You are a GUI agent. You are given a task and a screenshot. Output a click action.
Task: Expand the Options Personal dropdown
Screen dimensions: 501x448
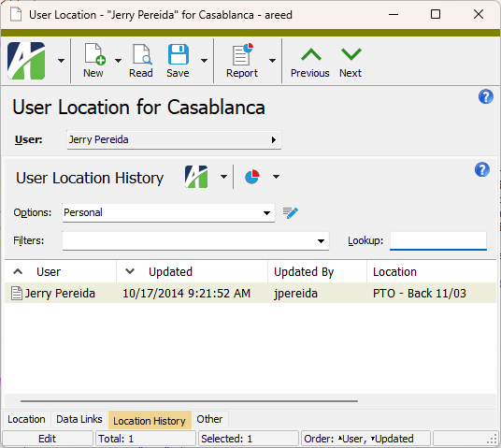tap(266, 213)
